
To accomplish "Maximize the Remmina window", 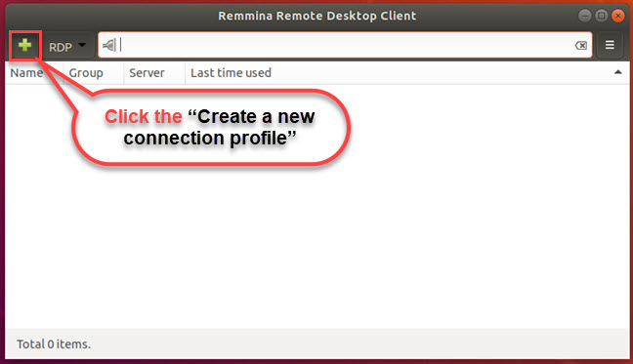I will pyautogui.click(x=601, y=16).
